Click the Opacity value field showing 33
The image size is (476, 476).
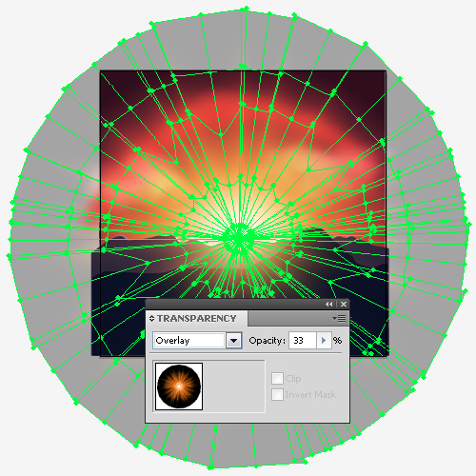coord(303,341)
